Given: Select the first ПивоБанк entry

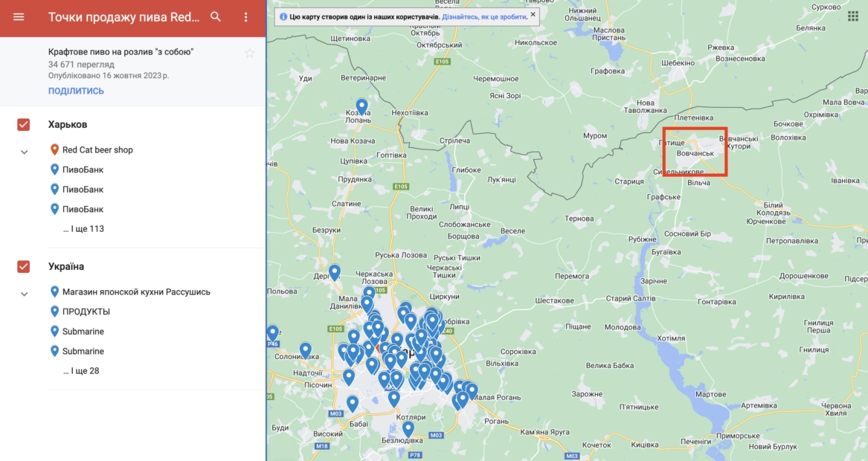Looking at the screenshot, I should coord(83,170).
